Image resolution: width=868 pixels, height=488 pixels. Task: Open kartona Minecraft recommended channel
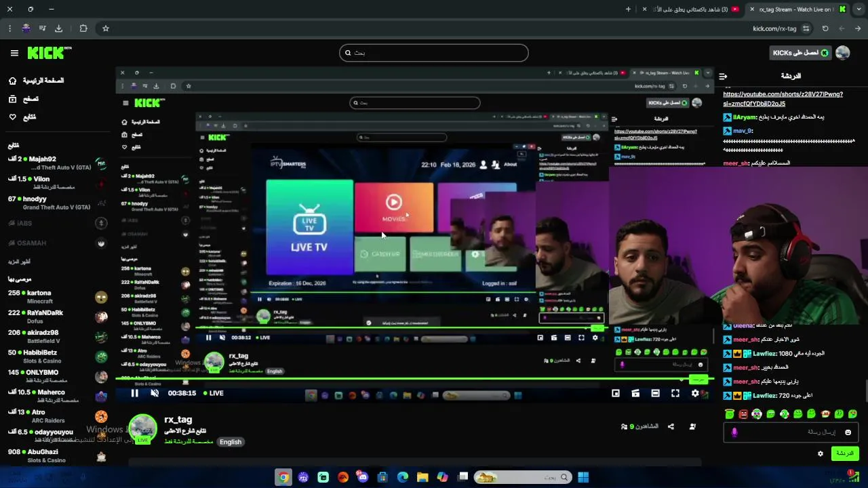tap(58, 297)
